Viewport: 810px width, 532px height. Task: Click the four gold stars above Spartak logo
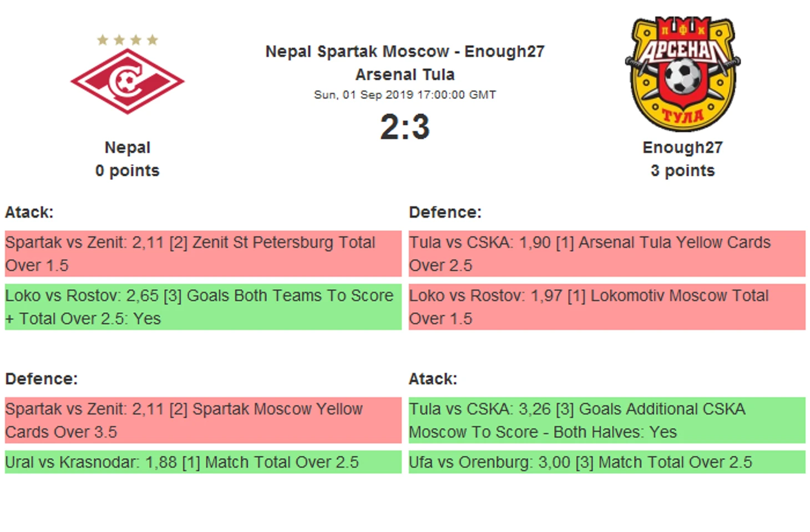[128, 39]
